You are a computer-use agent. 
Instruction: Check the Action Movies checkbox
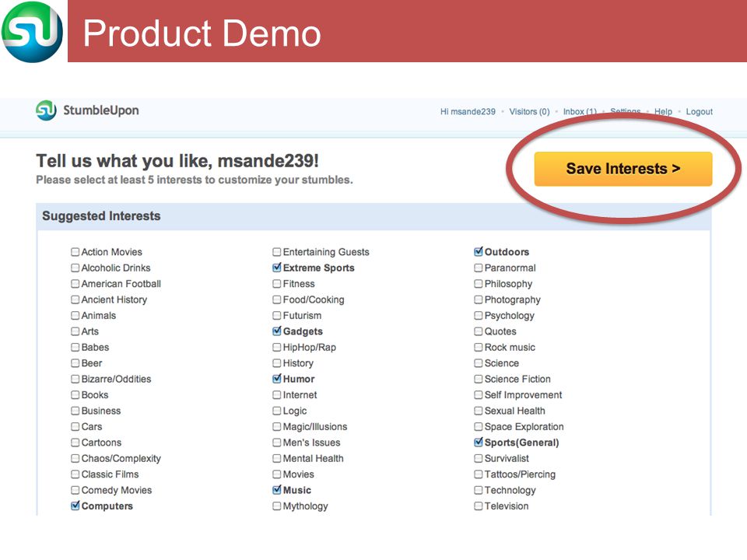click(x=75, y=252)
